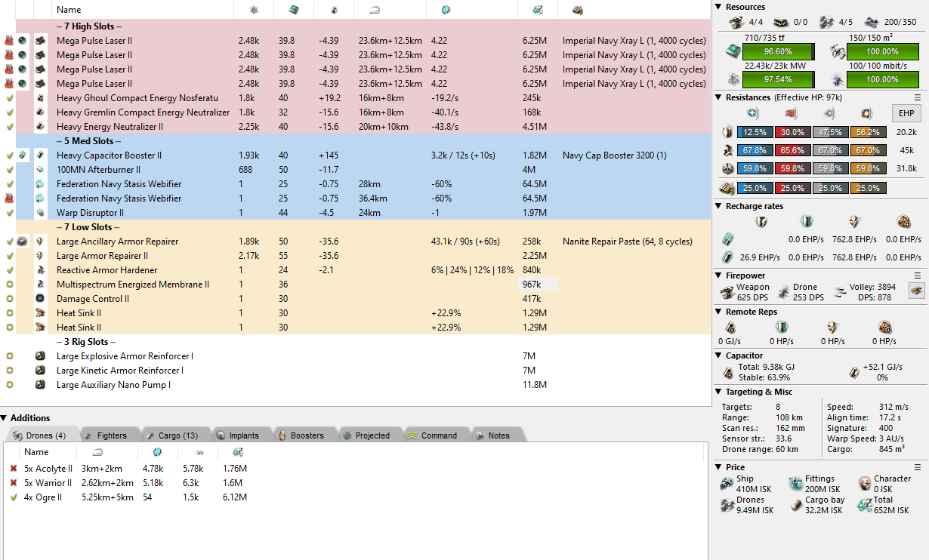Image resolution: width=929 pixels, height=560 pixels.
Task: Click the Large Auxiliary Nano Pump I icon
Action: pos(40,385)
